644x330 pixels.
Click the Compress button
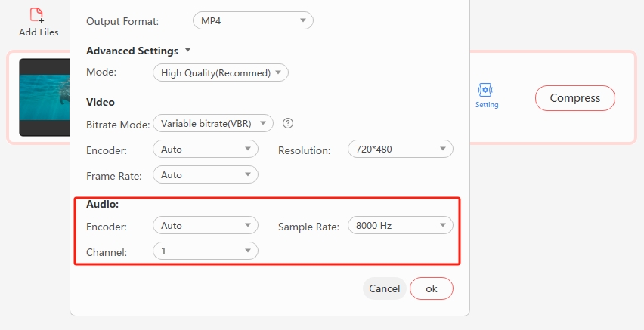click(575, 98)
